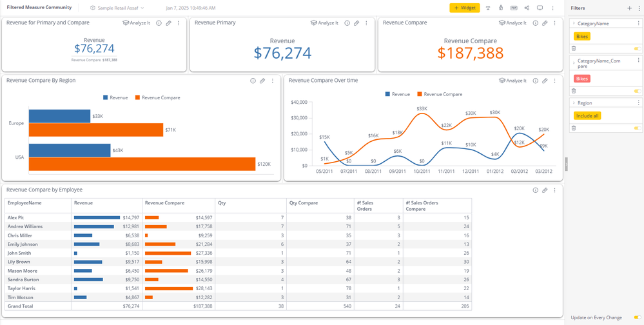Click the share dashboard icon

point(527,8)
